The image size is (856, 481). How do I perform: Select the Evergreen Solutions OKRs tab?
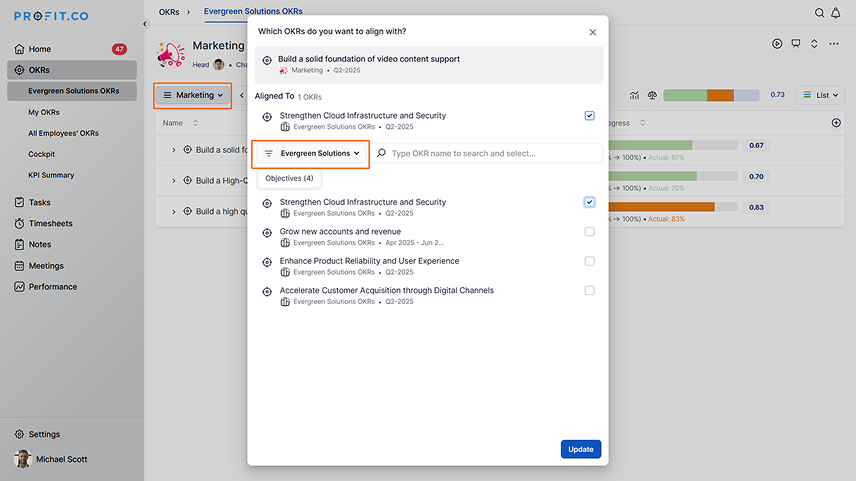253,11
